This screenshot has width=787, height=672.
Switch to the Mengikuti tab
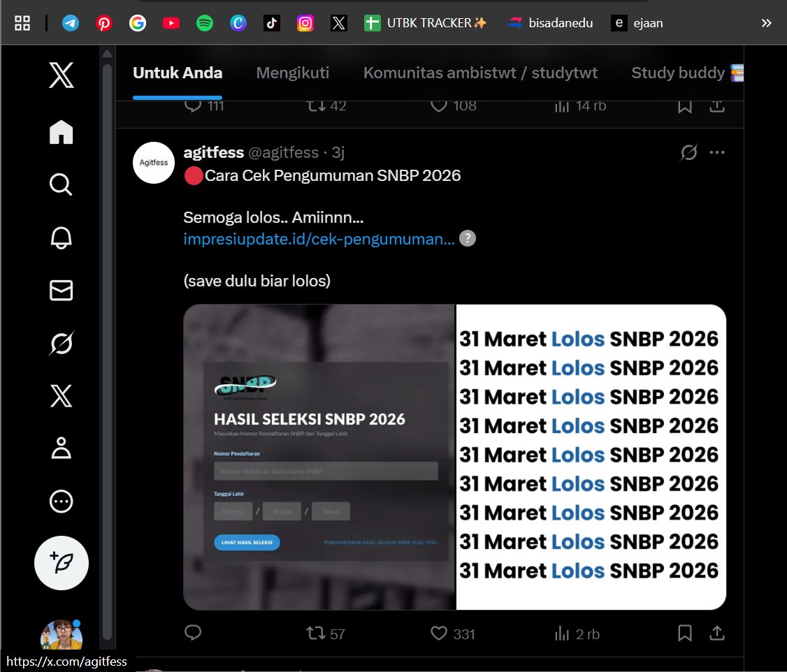click(292, 72)
